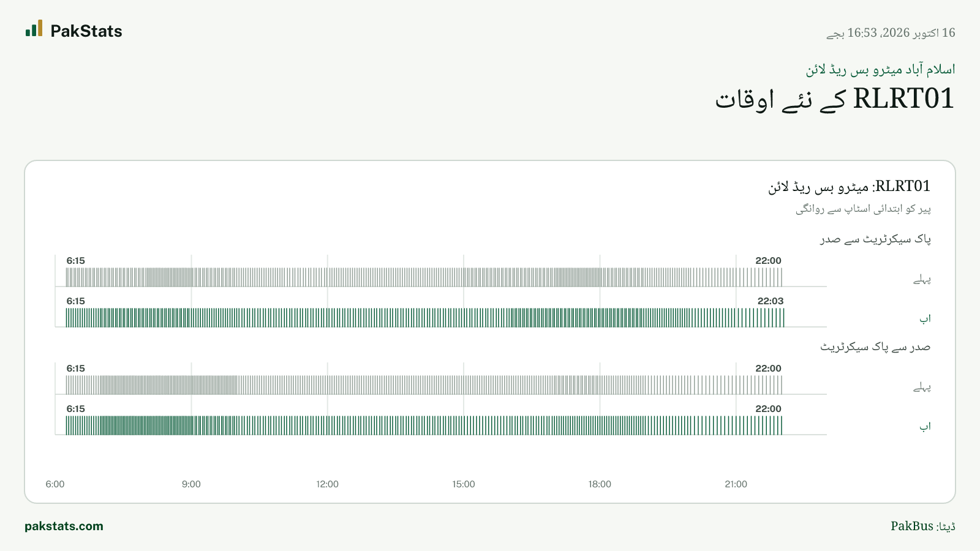Click the 12:00 axis tick label
The height and width of the screenshot is (551, 980).
point(327,484)
